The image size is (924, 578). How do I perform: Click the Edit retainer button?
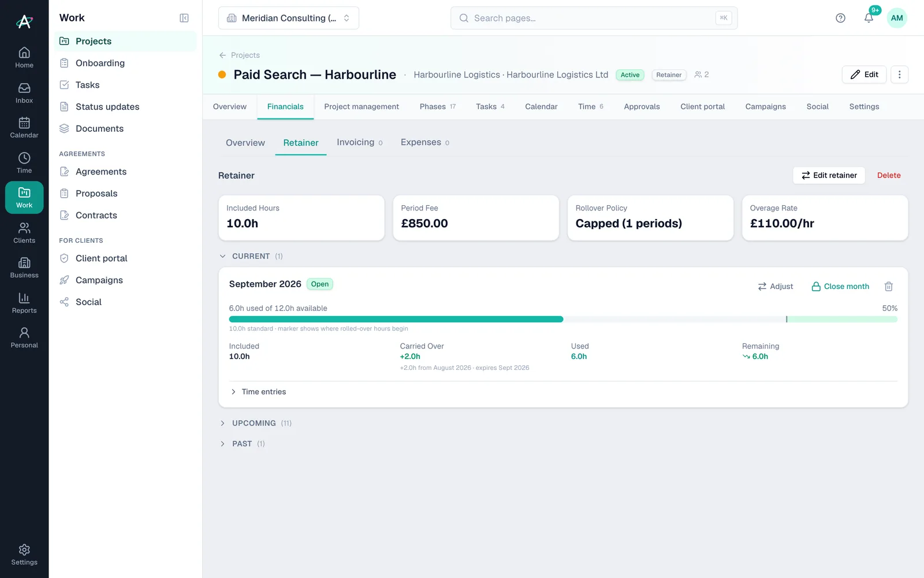(829, 175)
